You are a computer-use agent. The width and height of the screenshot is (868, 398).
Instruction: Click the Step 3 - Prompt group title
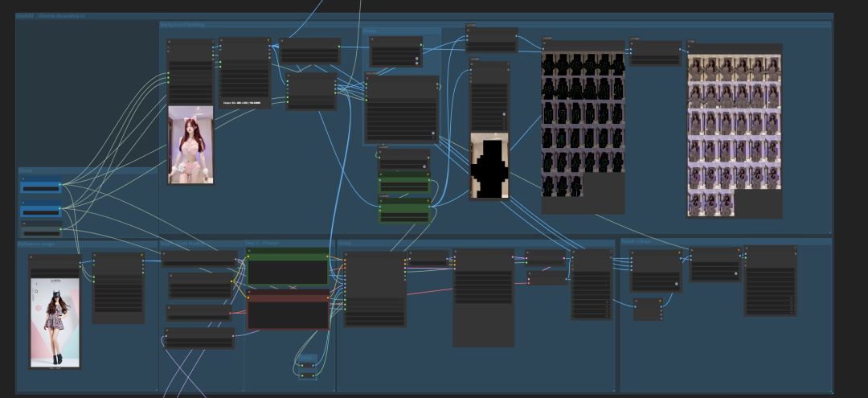click(x=262, y=243)
